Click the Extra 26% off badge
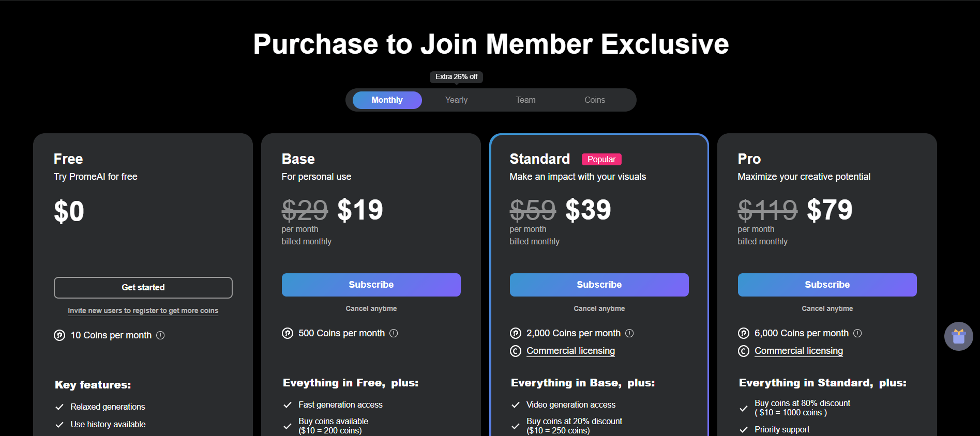This screenshot has width=980, height=436. (x=456, y=76)
